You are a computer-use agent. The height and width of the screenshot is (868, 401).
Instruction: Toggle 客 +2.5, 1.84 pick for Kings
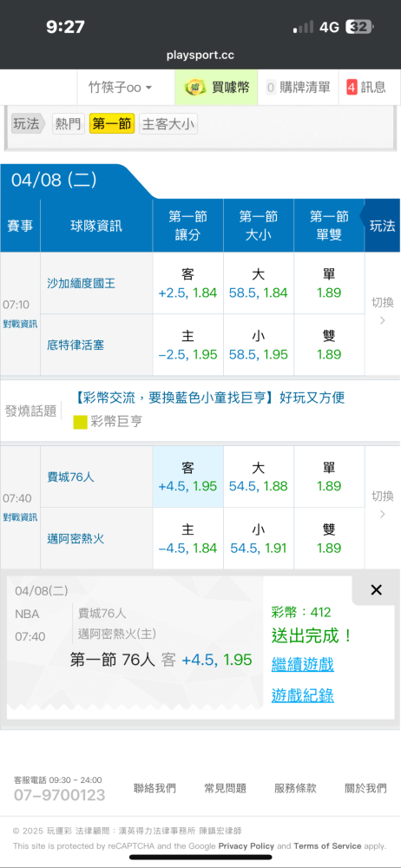[187, 284]
